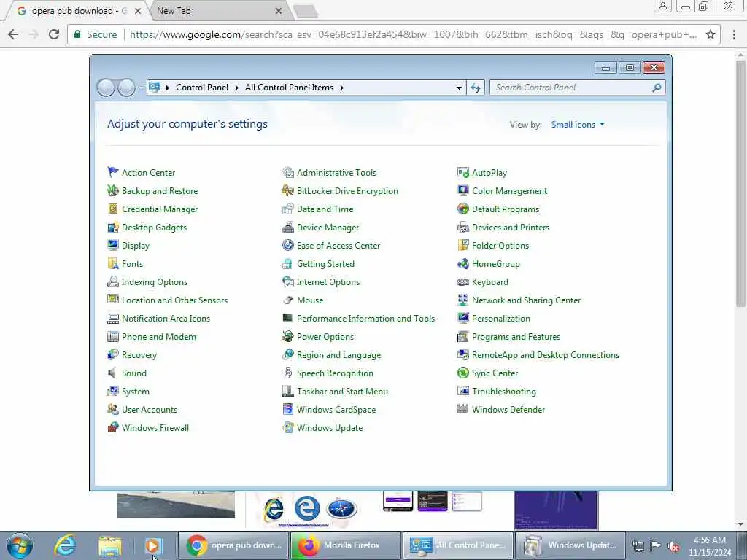The image size is (747, 560).
Task: Click the muted volume tray icon
Action: 673,546
